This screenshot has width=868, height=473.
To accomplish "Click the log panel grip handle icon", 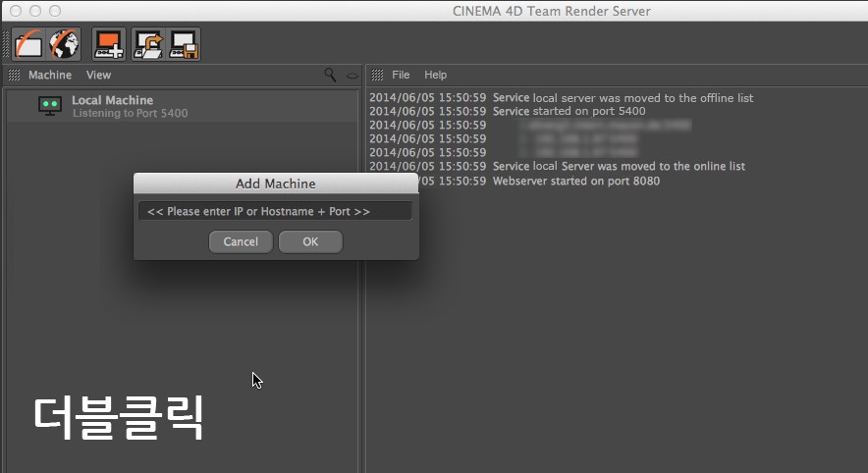I will [377, 75].
